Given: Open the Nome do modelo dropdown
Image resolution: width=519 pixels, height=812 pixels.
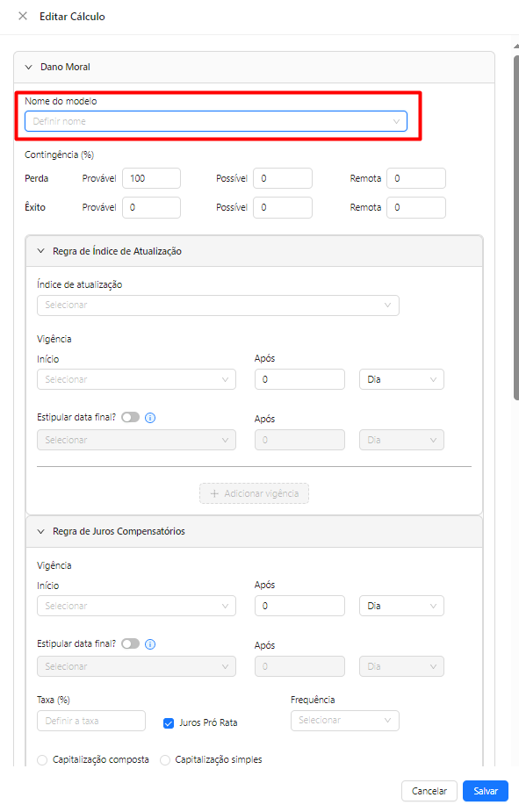Looking at the screenshot, I should pyautogui.click(x=216, y=121).
